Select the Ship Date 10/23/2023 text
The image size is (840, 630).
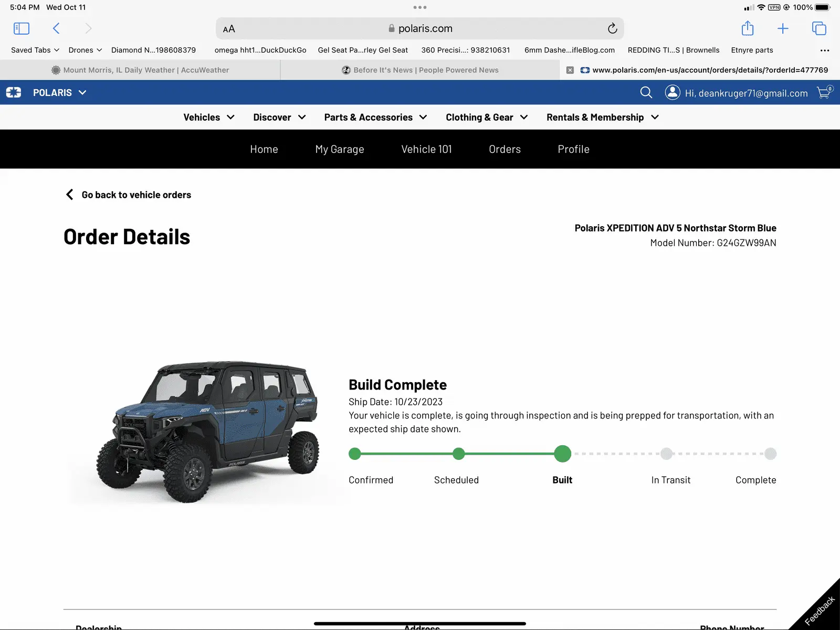pos(395,402)
